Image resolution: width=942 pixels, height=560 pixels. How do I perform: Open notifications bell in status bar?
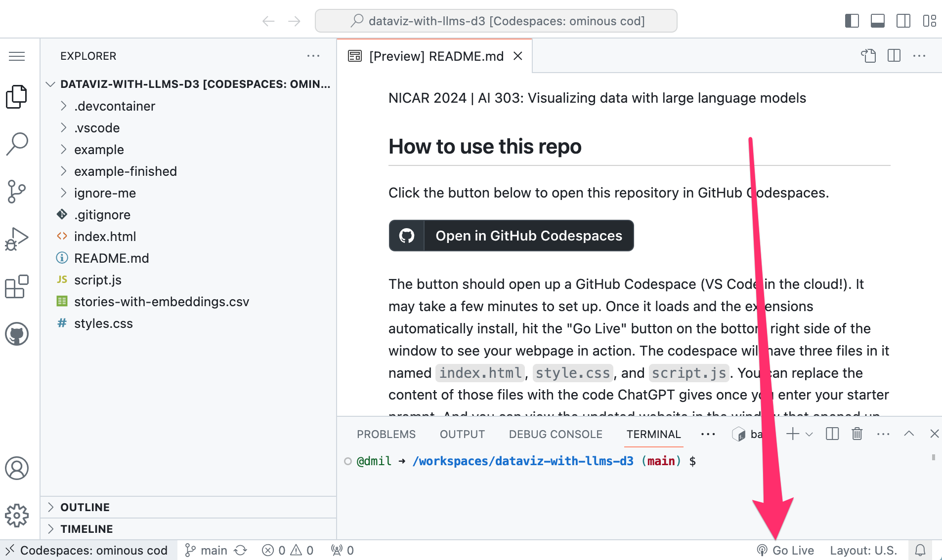[920, 550]
